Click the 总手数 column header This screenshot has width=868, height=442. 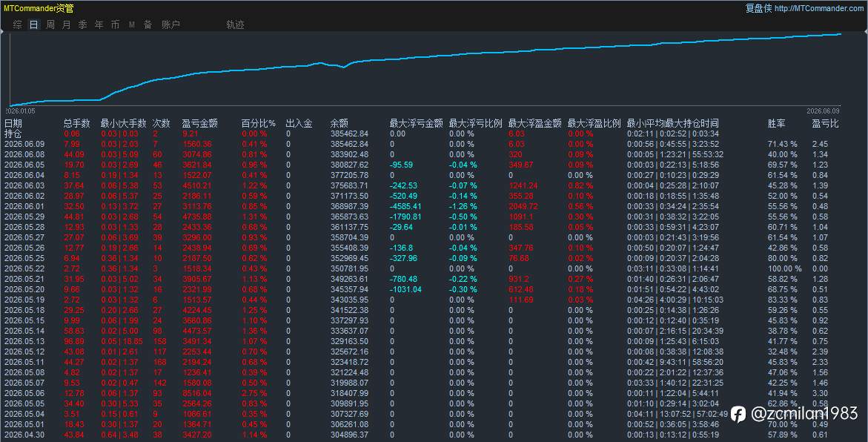(x=76, y=123)
